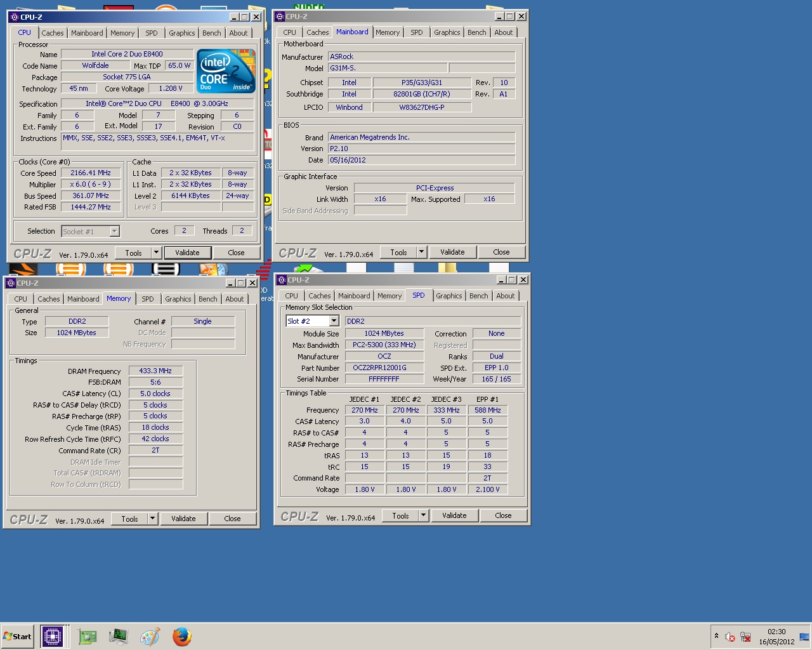812x650 pixels.
Task: Click the W83627DHG-P LPCIO field
Action: click(x=422, y=107)
